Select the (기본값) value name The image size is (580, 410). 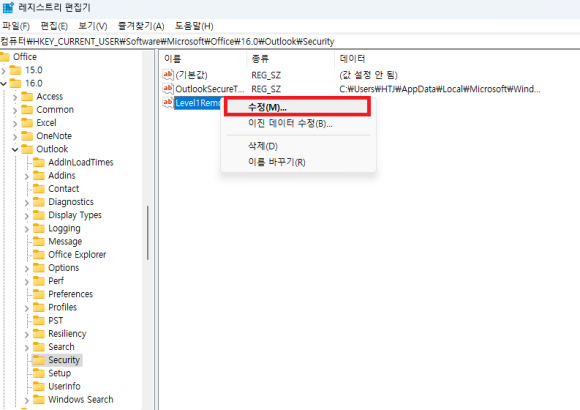[x=191, y=75]
